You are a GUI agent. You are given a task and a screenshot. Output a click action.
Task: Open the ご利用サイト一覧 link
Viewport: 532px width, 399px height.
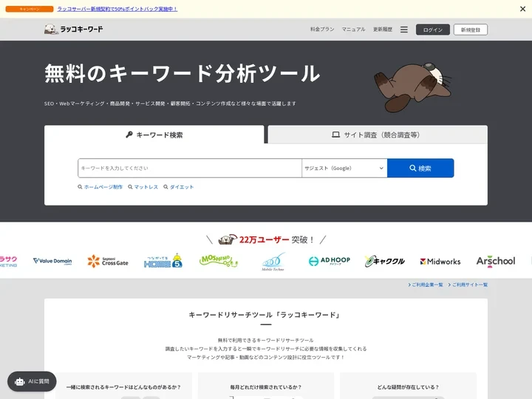468,284
